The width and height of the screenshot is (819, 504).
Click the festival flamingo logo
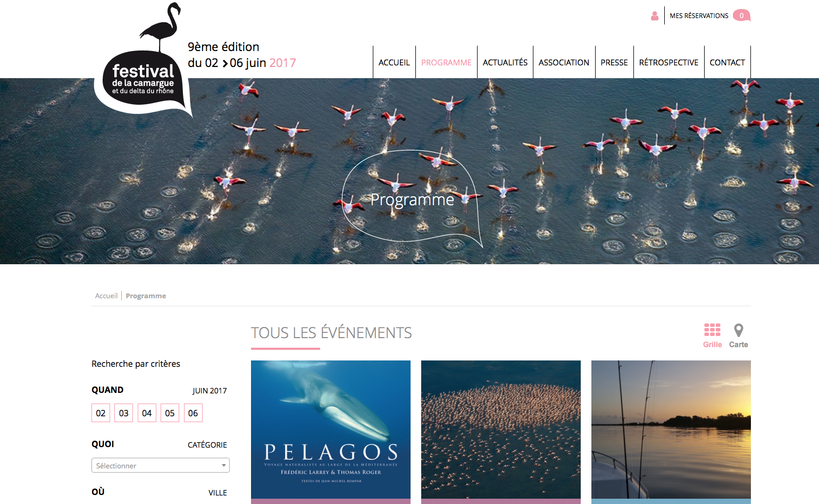click(x=143, y=60)
